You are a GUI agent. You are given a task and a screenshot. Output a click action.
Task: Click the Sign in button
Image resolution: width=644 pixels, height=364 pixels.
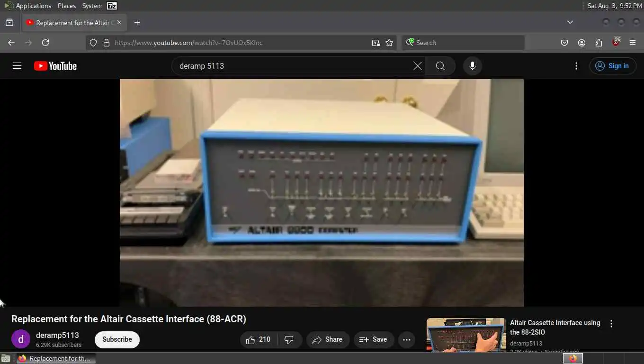pyautogui.click(x=613, y=66)
